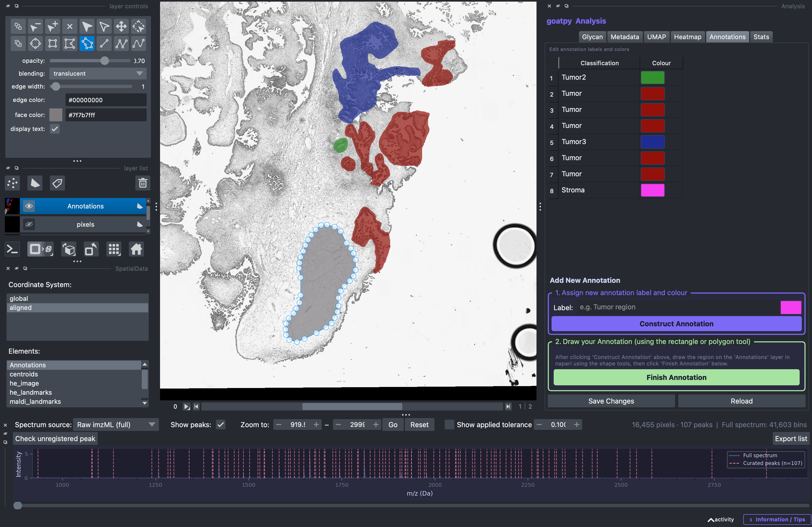Click the Stroma magenta colour swatch

[652, 190]
